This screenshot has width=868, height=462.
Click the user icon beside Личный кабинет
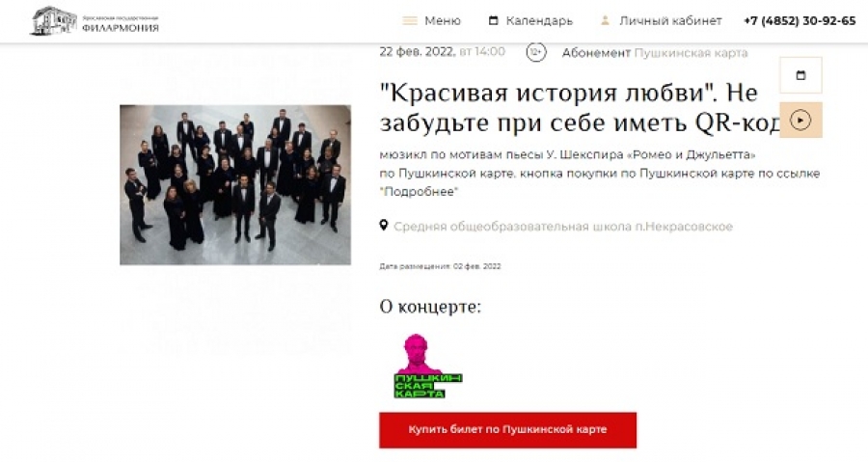click(x=605, y=20)
